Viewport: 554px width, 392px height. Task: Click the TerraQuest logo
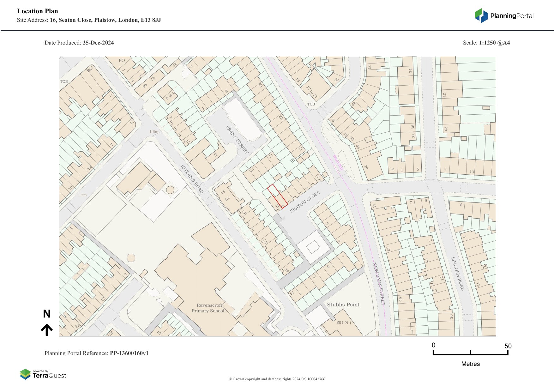coord(43,374)
